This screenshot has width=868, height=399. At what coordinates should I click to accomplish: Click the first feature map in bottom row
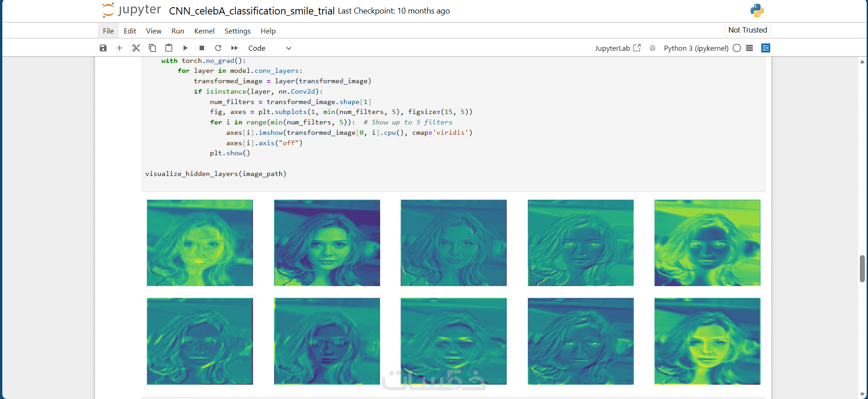point(200,341)
